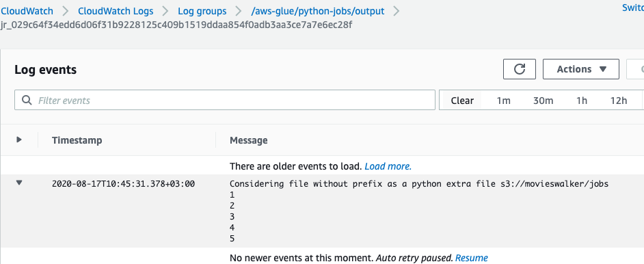
Task: Resume auto retry for newer events
Action: coord(472,258)
